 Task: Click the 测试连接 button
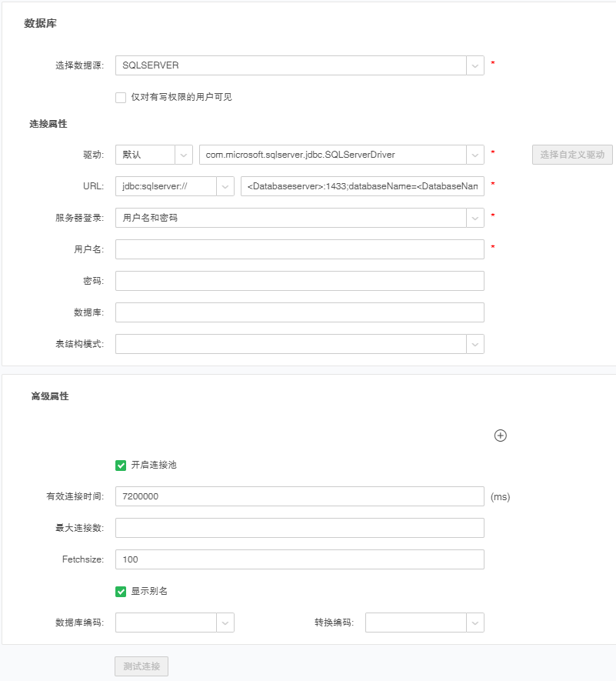pos(142,666)
